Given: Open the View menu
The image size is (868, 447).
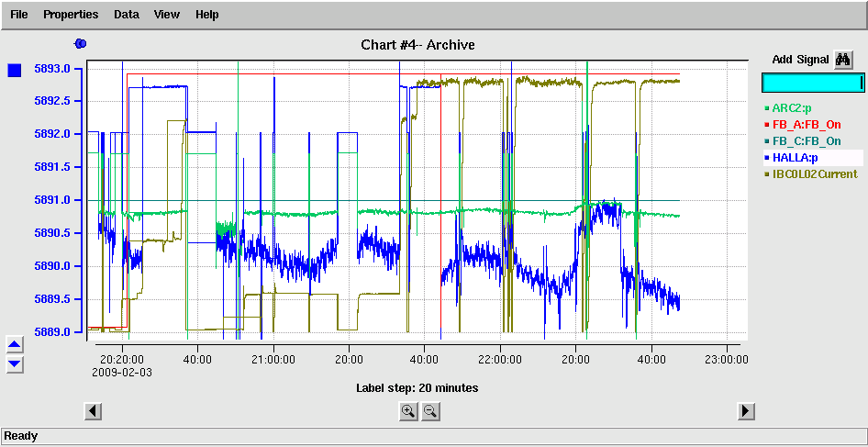Looking at the screenshot, I should pos(167,15).
